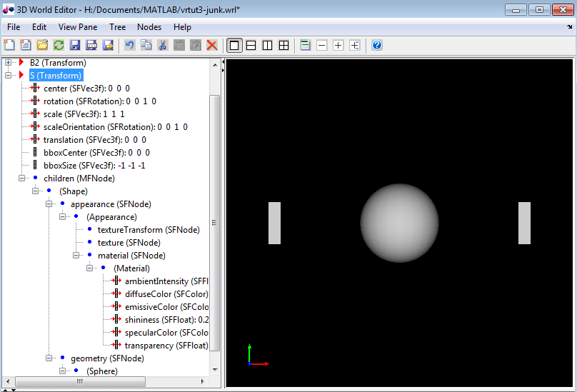This screenshot has width=577, height=392.
Task: Open the Tree menu
Action: (x=117, y=27)
